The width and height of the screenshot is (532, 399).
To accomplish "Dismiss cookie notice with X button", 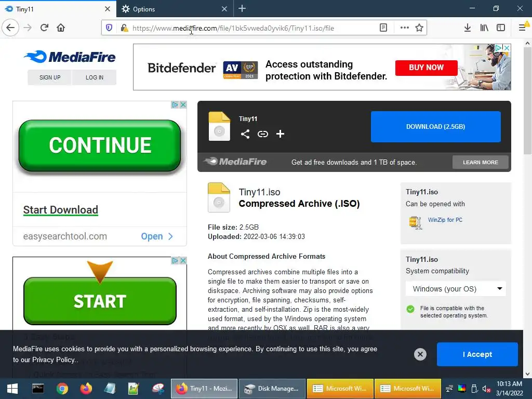I will pyautogui.click(x=420, y=354).
